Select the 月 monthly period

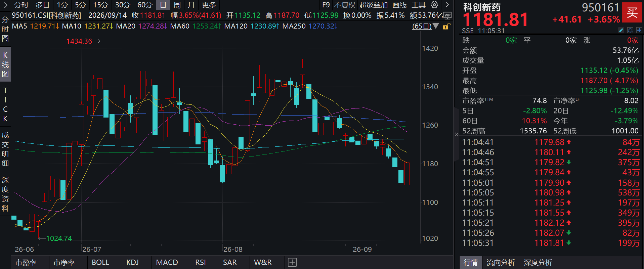pyautogui.click(x=191, y=5)
